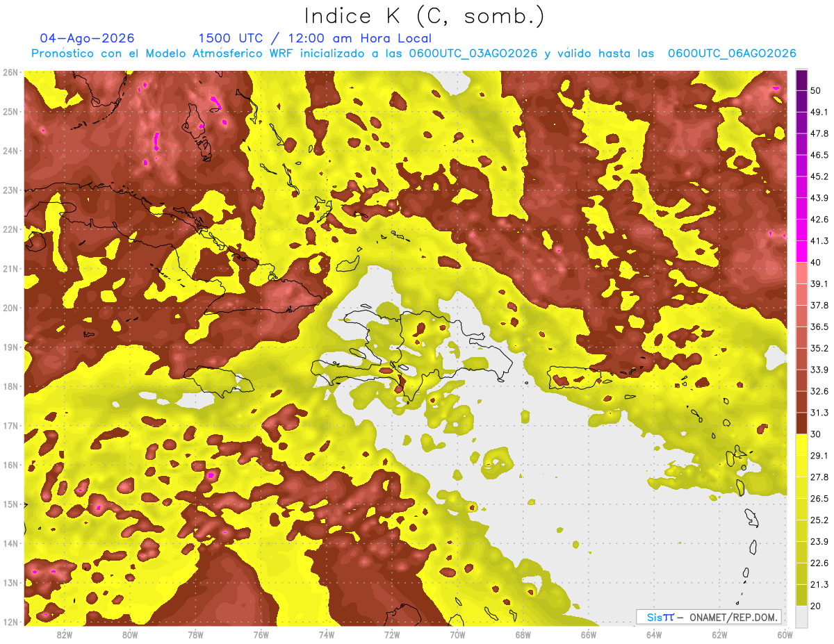Click the '23.9' color scale label

(x=819, y=541)
